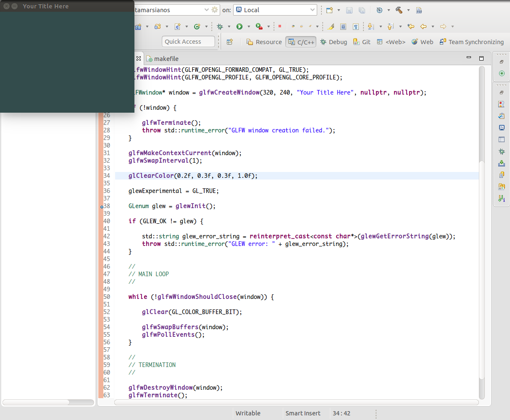Expand the New wizard dropdown arrow
The width and height of the screenshot is (510, 420).
(x=339, y=10)
